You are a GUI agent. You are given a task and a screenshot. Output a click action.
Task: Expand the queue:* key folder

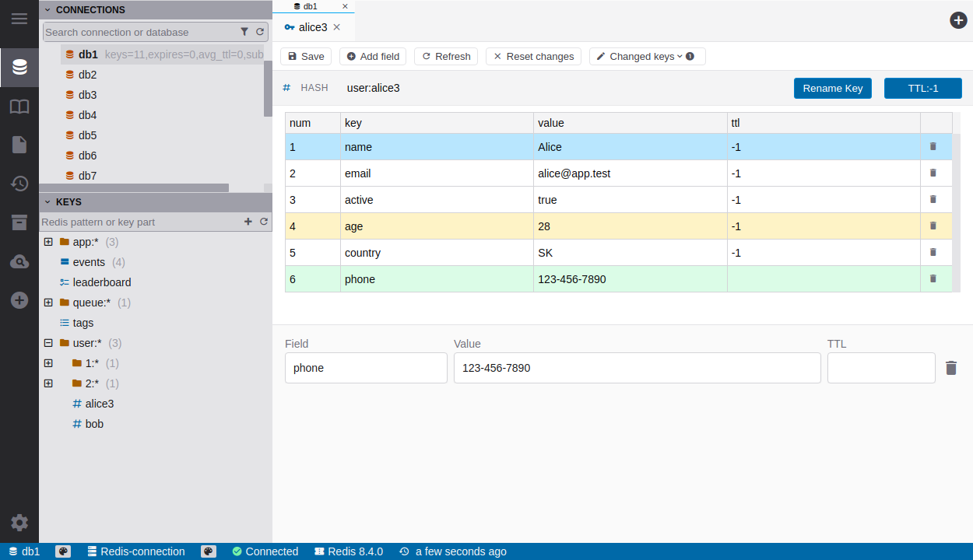(48, 303)
